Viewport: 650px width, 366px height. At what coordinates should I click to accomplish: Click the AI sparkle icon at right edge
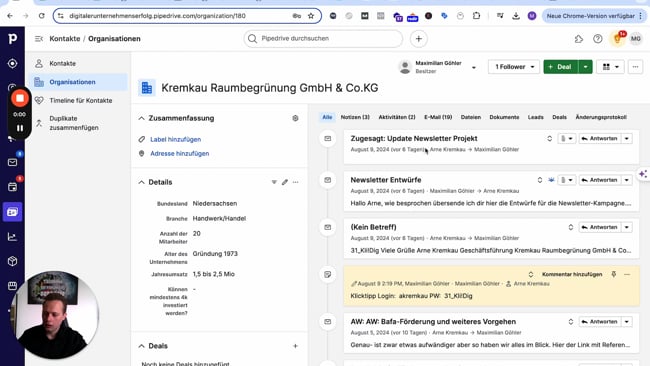coord(643,174)
